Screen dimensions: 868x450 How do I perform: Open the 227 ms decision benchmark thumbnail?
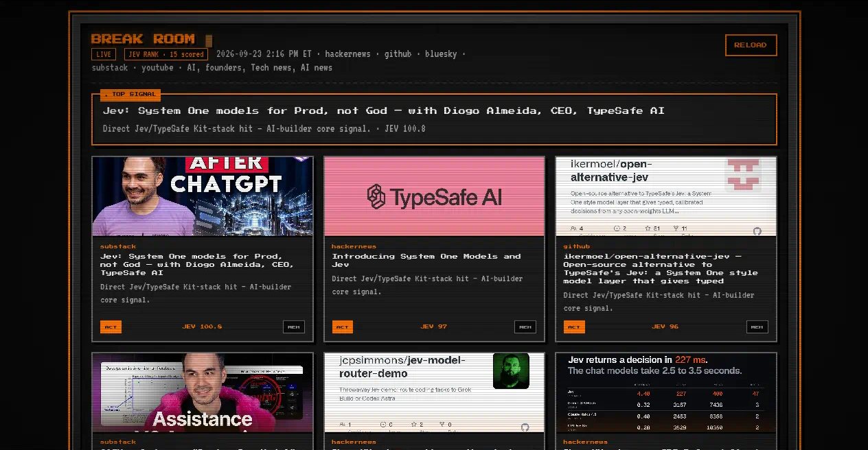[666, 392]
